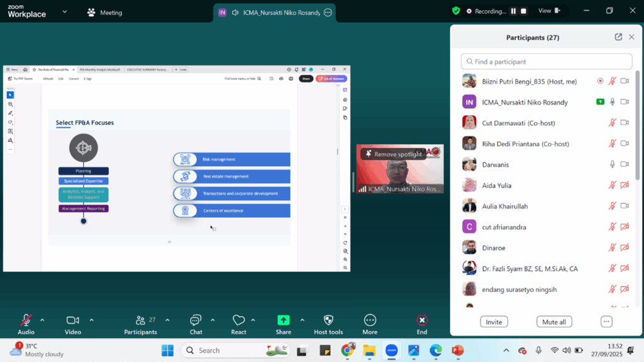Click the Mute all button

pos(554,322)
